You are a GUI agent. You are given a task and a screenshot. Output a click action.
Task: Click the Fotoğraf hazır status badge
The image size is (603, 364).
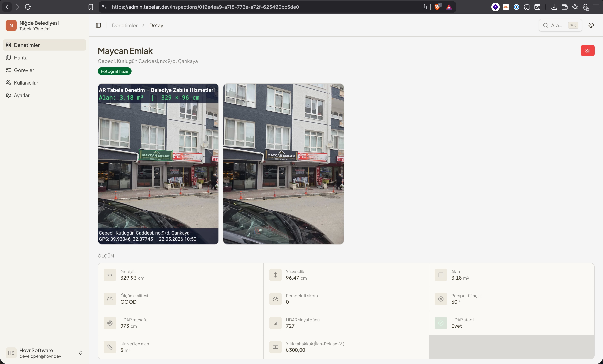[x=114, y=71]
